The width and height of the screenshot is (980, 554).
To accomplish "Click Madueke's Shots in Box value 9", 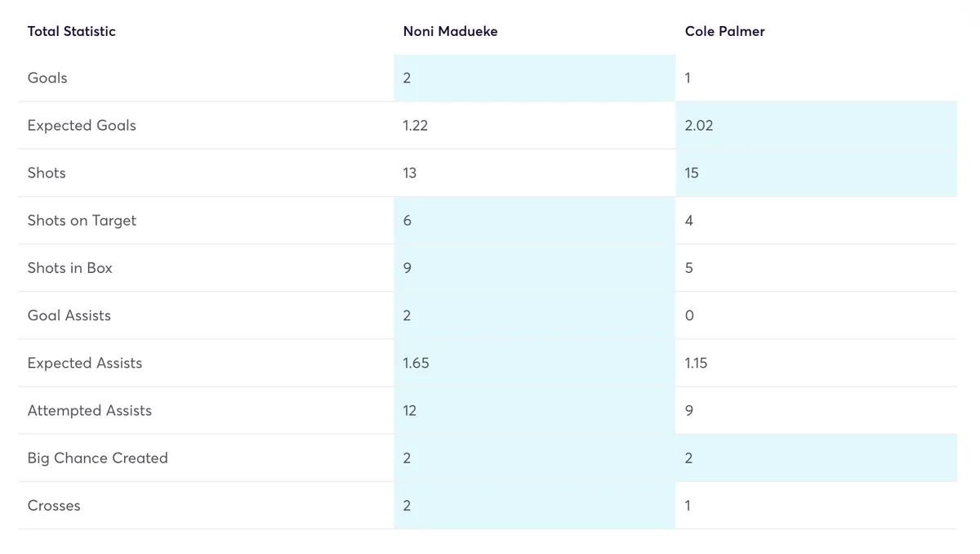I will [x=408, y=268].
